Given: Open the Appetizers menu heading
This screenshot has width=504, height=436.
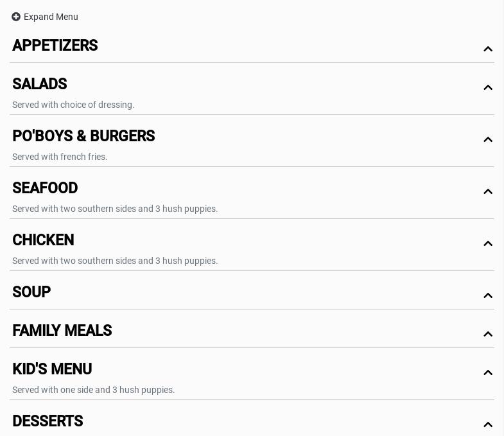Looking at the screenshot, I should coord(55,46).
